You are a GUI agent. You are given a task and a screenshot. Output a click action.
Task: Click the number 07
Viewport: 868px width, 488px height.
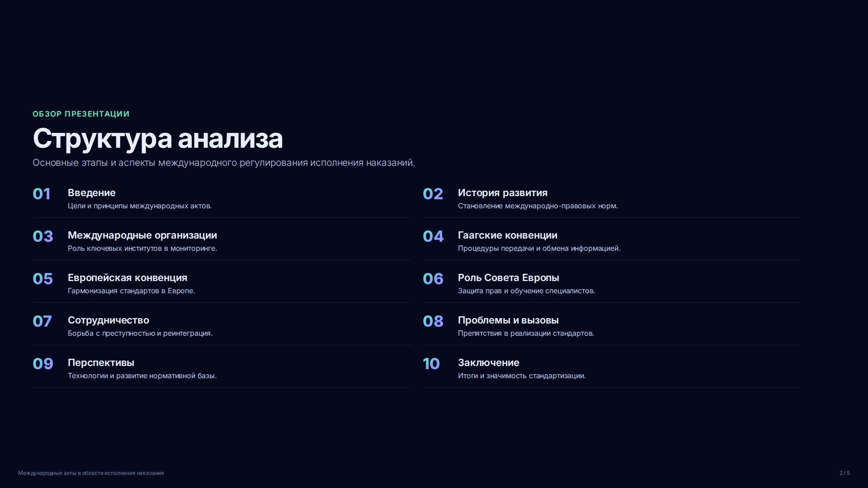click(42, 321)
